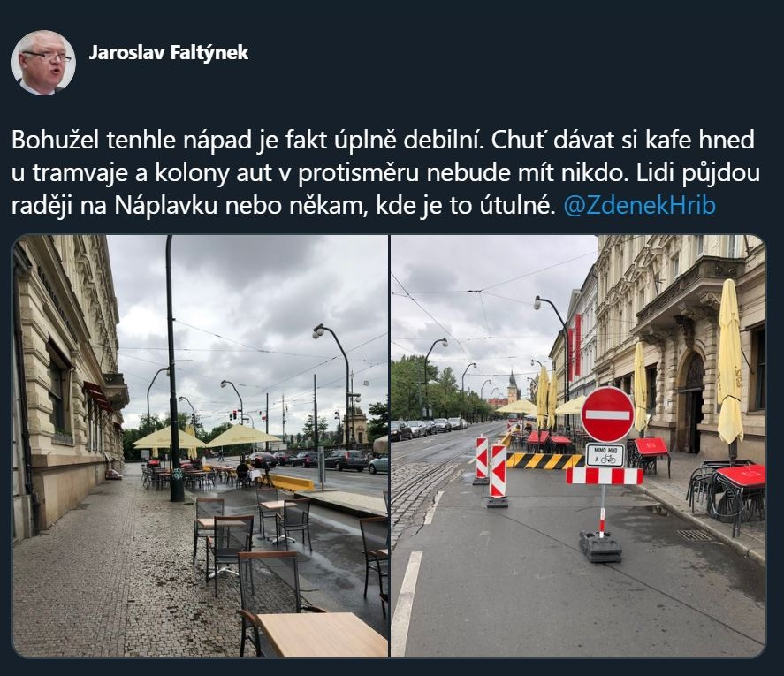784x676 pixels.
Task: Click the red-white chevron bollards on the road
Action: pyautogui.click(x=491, y=469)
